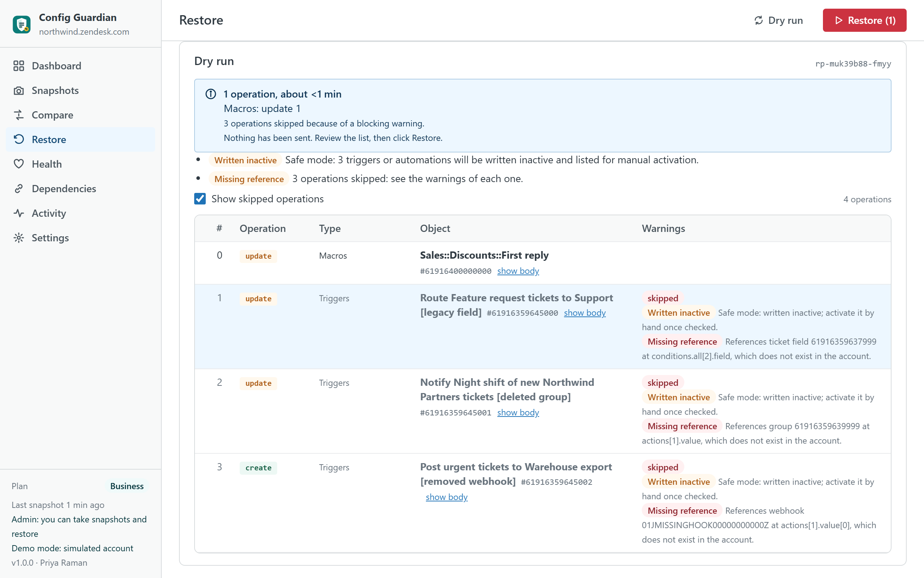Click the Operation column header
The width and height of the screenshot is (924, 578).
[x=263, y=228]
